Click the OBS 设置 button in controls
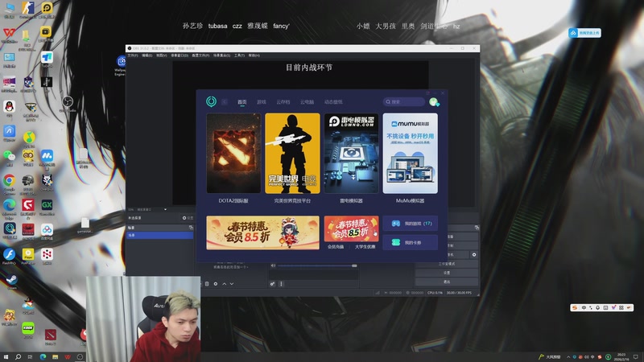The width and height of the screenshot is (644, 362). click(447, 273)
